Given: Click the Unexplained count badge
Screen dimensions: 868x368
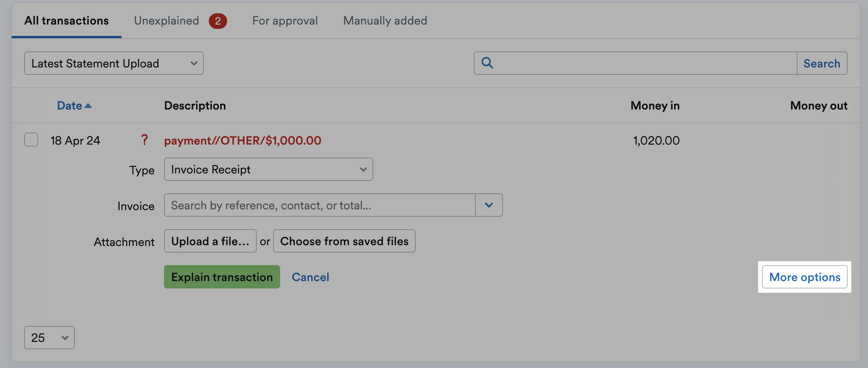Looking at the screenshot, I should [x=218, y=21].
